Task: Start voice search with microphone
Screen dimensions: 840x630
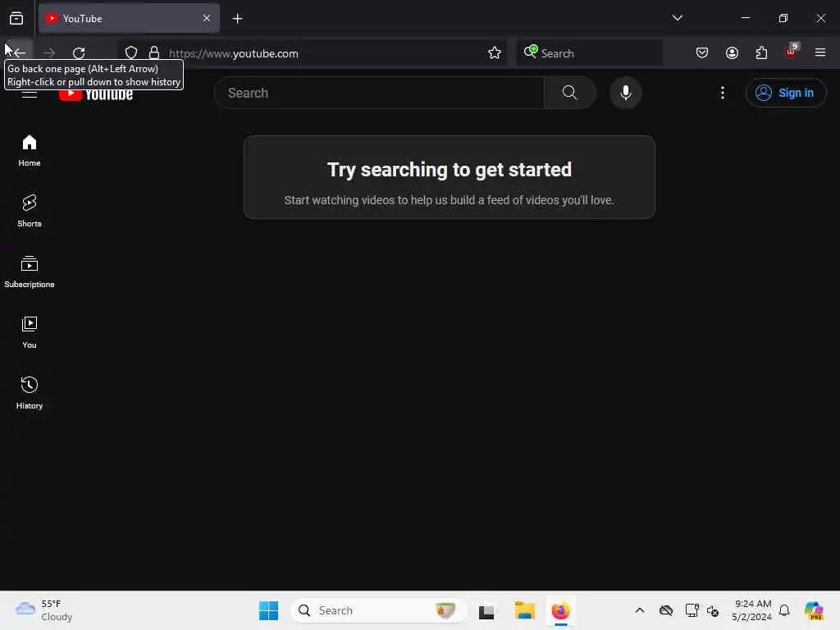Action: point(625,93)
